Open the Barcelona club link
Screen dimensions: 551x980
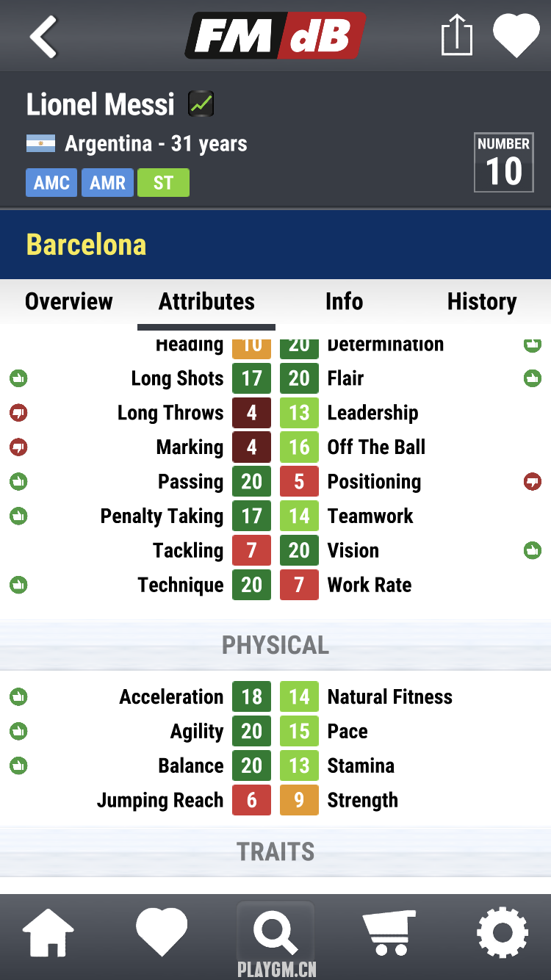[86, 245]
